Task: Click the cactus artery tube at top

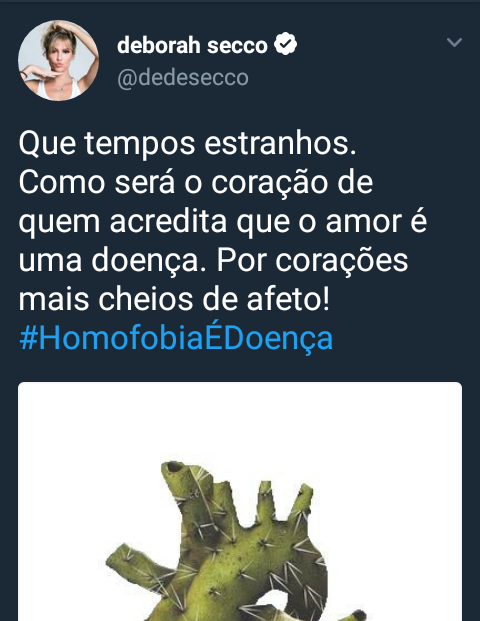Action: (176, 471)
